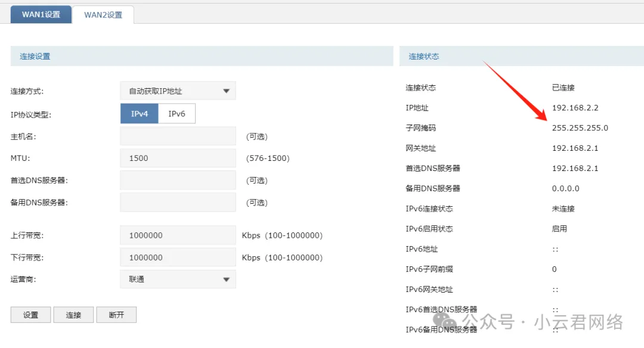The width and height of the screenshot is (644, 348).
Task: Click the 主机名 input field
Action: point(178,136)
